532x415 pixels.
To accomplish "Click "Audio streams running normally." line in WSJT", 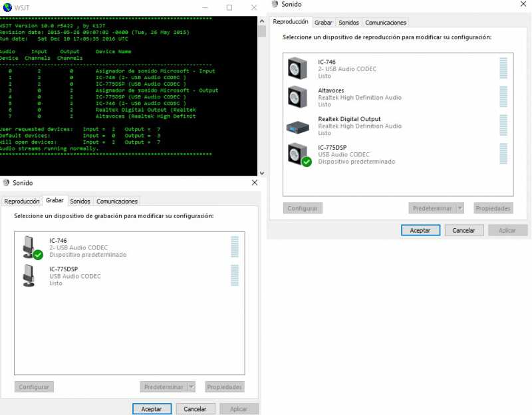I will [49, 148].
